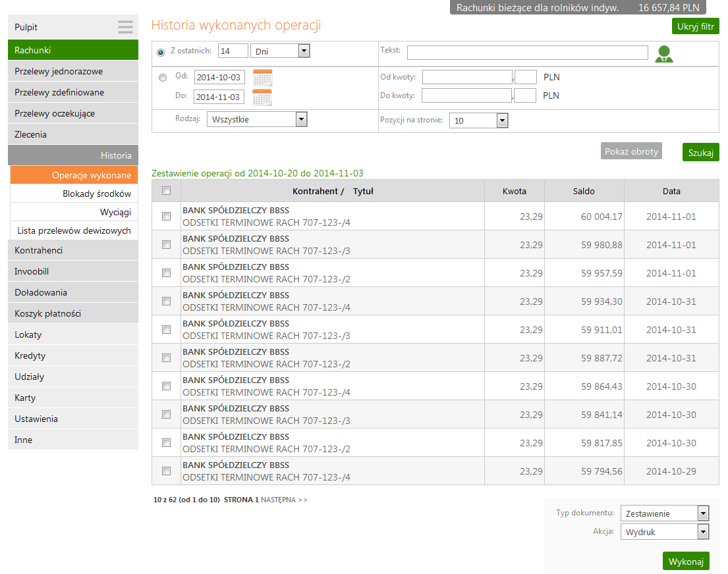Open 'Przelewy zdefiniowane' menu item
Viewport: 728px width, 574px height.
pyautogui.click(x=73, y=92)
